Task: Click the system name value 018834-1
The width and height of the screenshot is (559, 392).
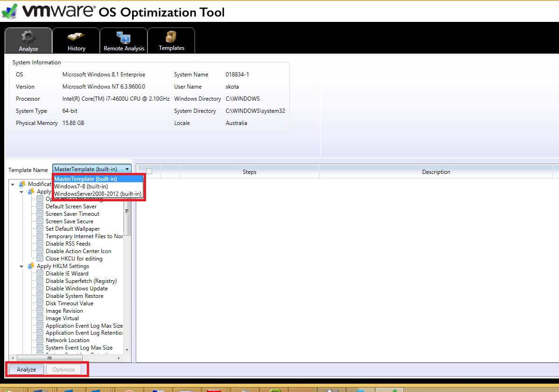Action: point(237,75)
